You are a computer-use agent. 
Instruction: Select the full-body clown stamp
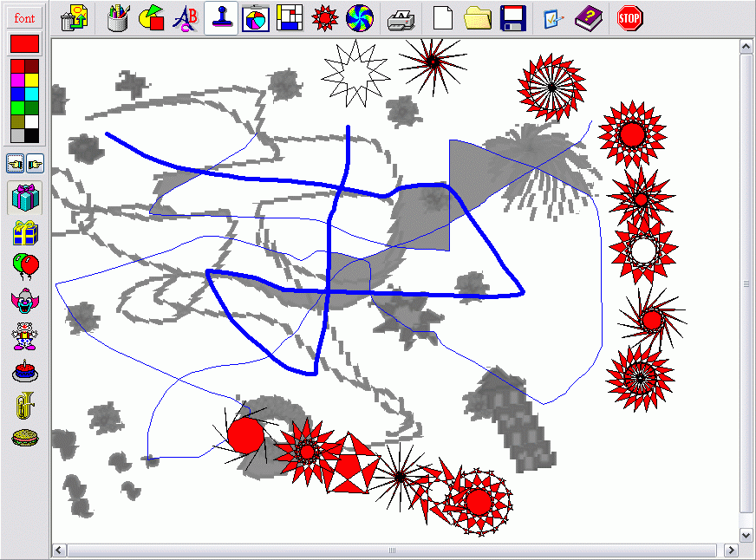24,335
